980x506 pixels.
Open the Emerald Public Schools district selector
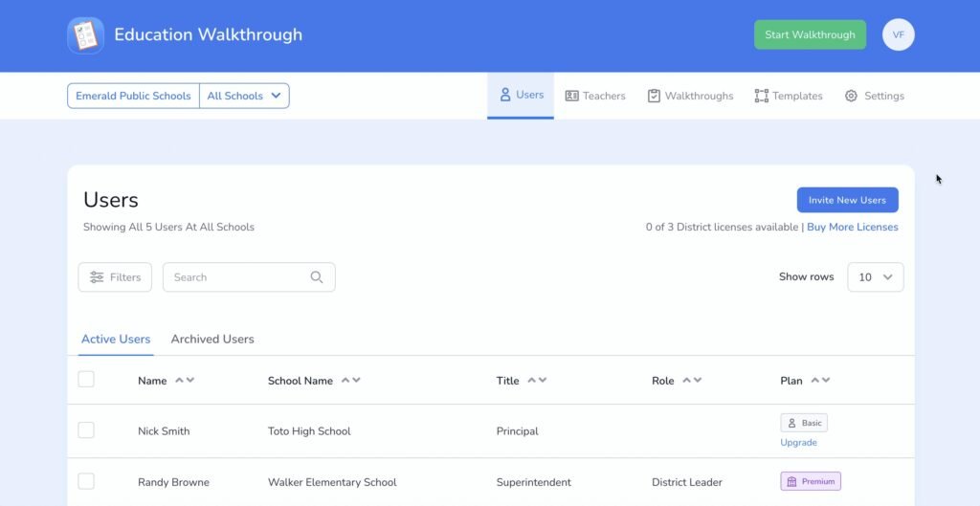tap(133, 96)
